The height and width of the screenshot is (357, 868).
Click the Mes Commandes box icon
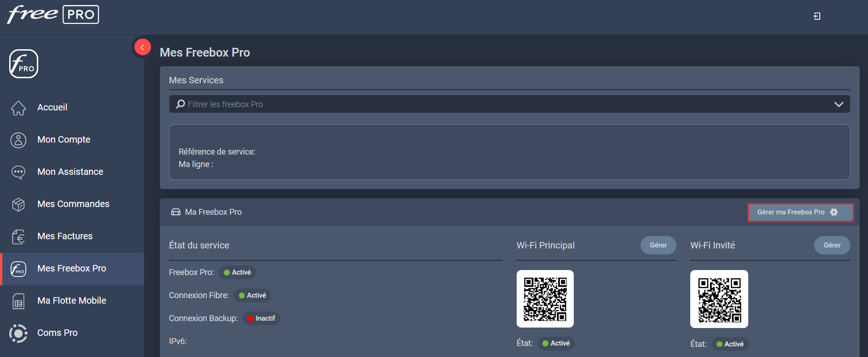[18, 204]
